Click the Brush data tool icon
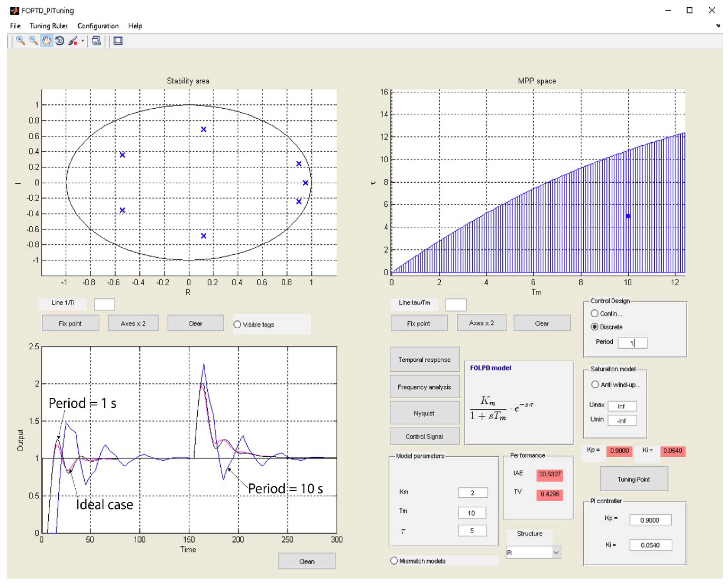The width and height of the screenshot is (728, 585). tap(73, 41)
